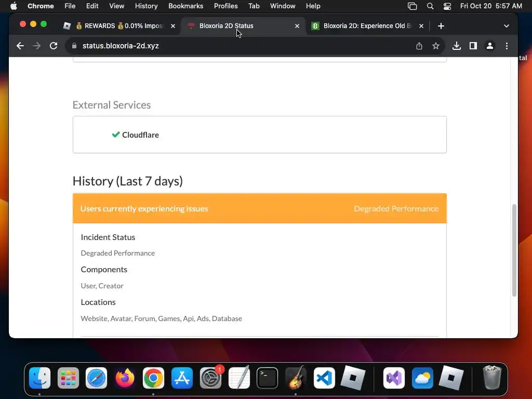The width and height of the screenshot is (532, 399).
Task: Open the Profiles menu
Action: pyautogui.click(x=225, y=6)
